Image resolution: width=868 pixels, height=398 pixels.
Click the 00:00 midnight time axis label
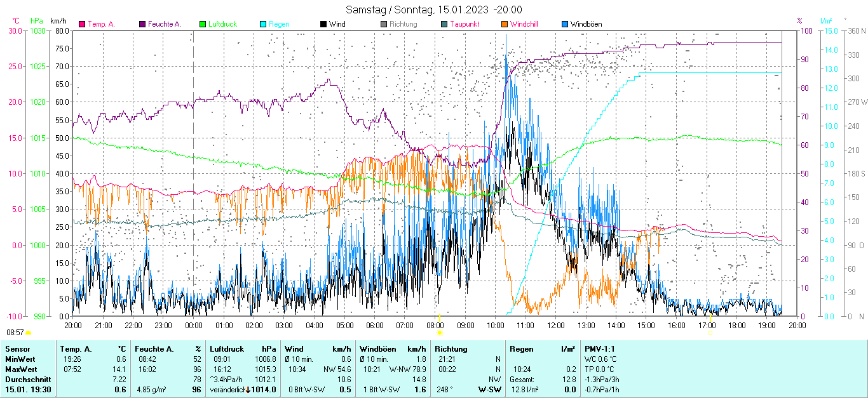(193, 325)
